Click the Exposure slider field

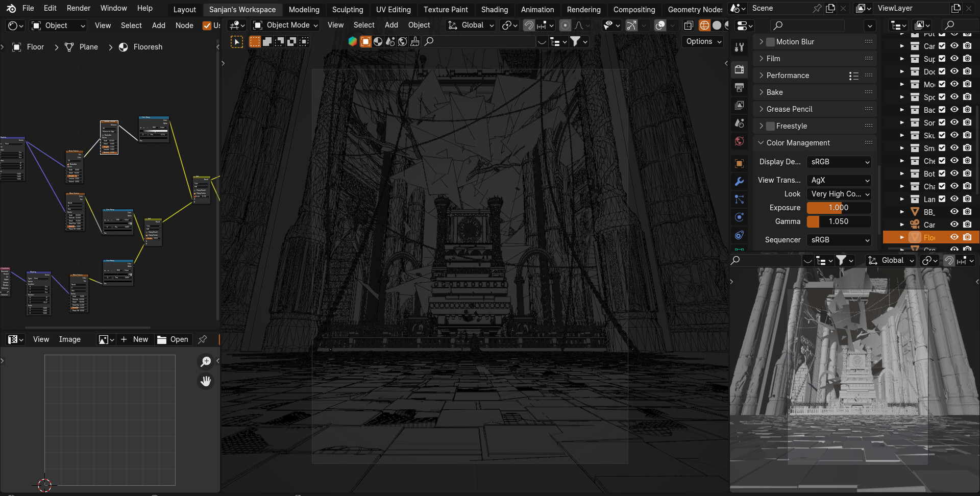pos(838,208)
